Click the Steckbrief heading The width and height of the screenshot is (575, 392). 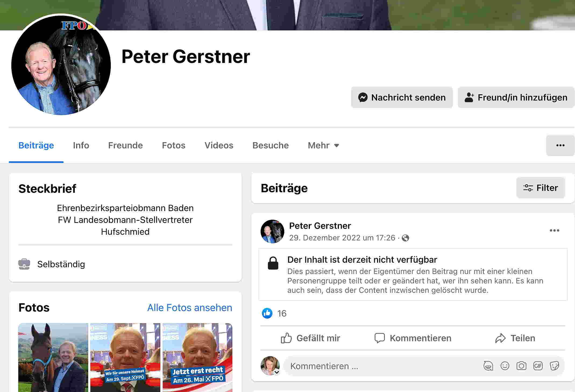coord(47,188)
